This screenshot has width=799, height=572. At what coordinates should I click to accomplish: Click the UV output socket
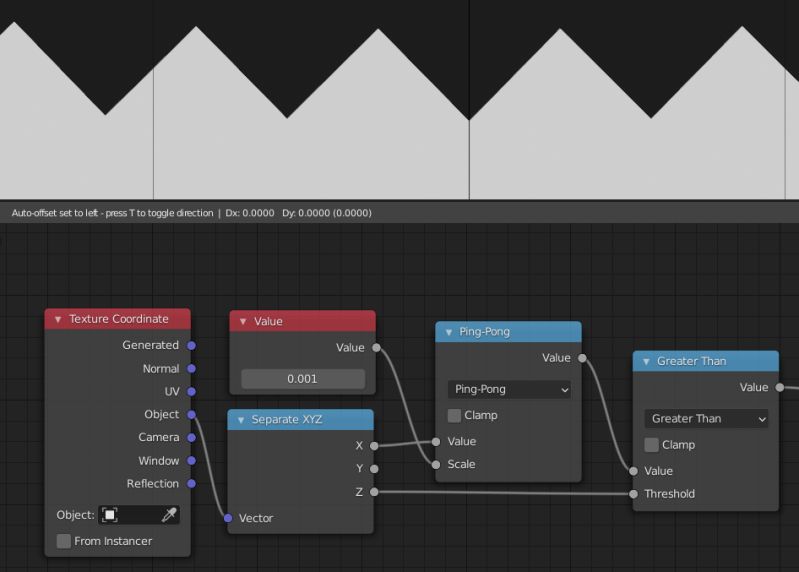pos(192,392)
